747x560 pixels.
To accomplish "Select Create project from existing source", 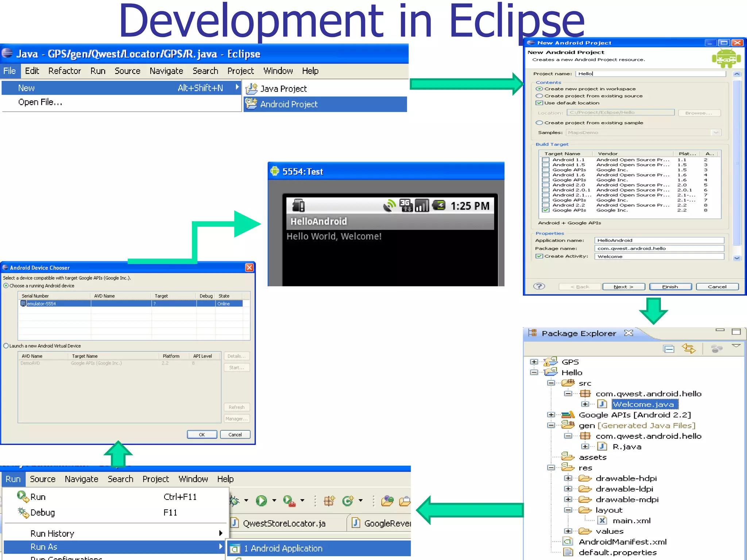I will 539,96.
